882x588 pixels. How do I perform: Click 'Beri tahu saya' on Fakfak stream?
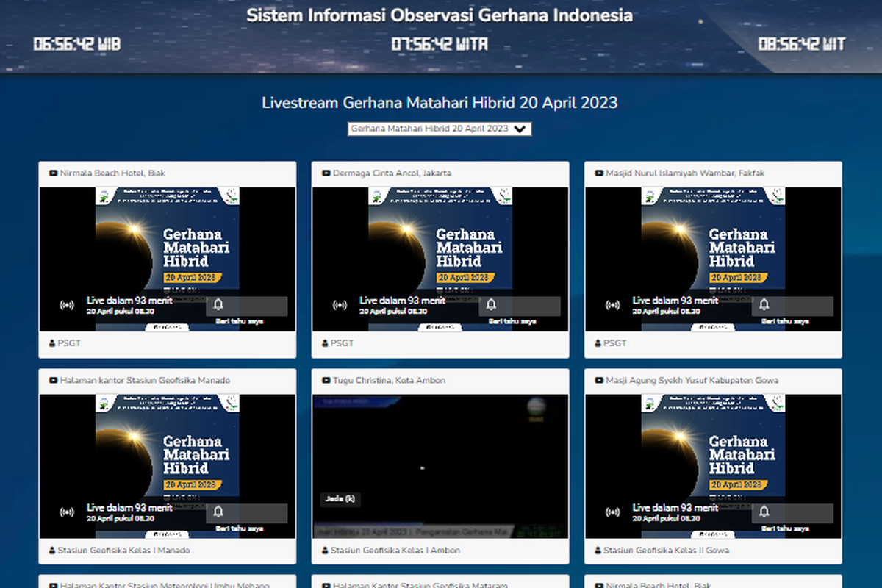pos(784,321)
